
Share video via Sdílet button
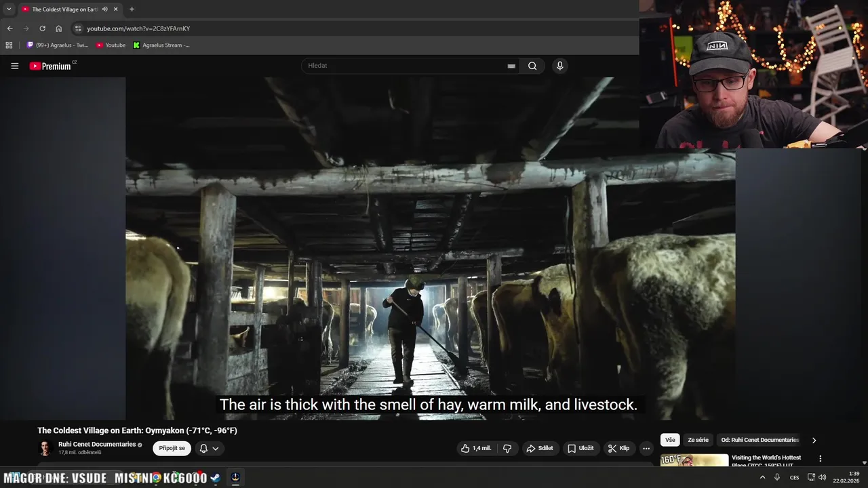click(540, 448)
